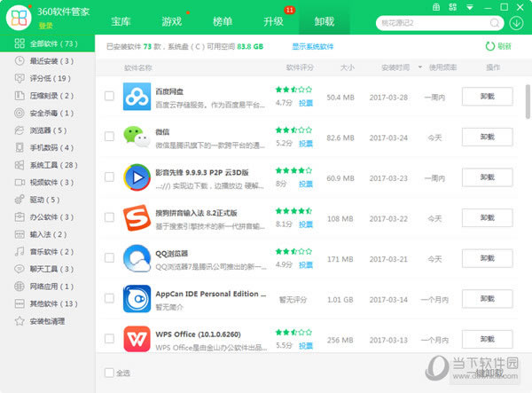Screen dimensions: 532x393
Task: Click the search magnifier icon
Action: pyautogui.click(x=495, y=23)
